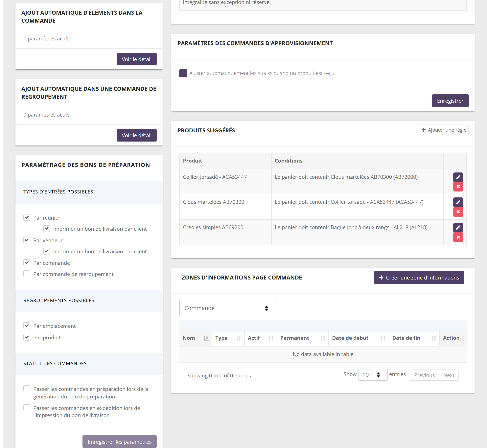The image size is (487, 448).
Task: Click Voir le détail for commande de regroupement
Action: [x=137, y=135]
